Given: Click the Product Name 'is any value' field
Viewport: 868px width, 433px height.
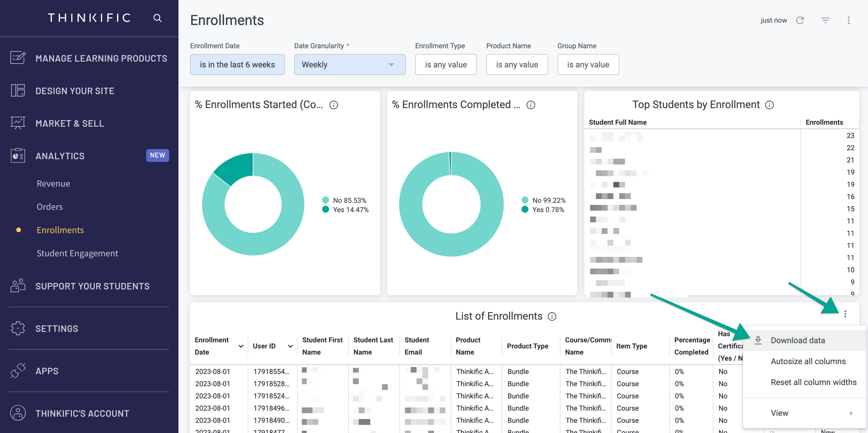Looking at the screenshot, I should point(517,64).
